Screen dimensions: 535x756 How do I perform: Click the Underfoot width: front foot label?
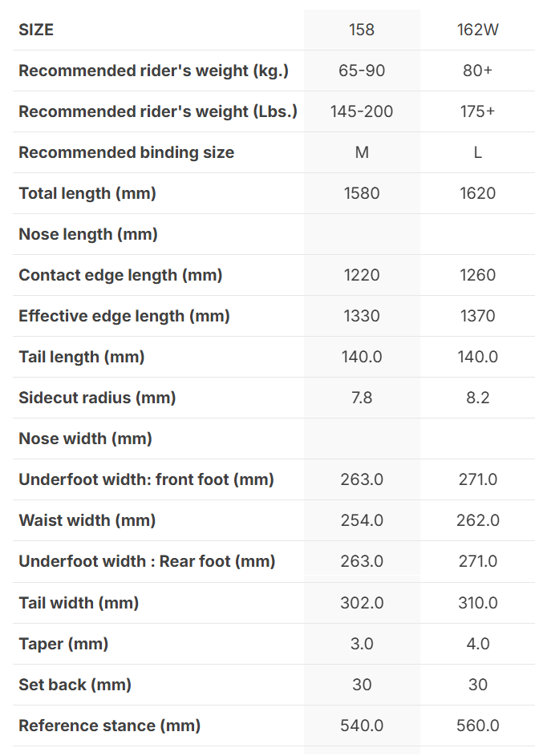click(146, 479)
